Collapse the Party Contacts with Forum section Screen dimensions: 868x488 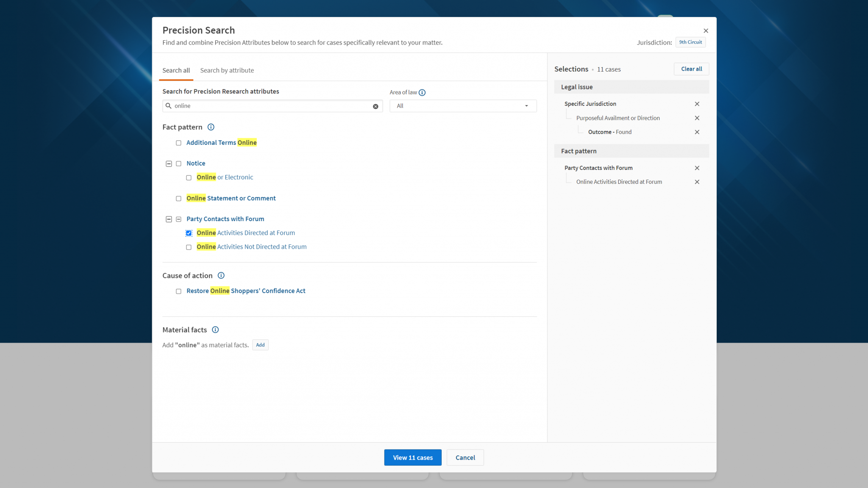[x=169, y=219]
